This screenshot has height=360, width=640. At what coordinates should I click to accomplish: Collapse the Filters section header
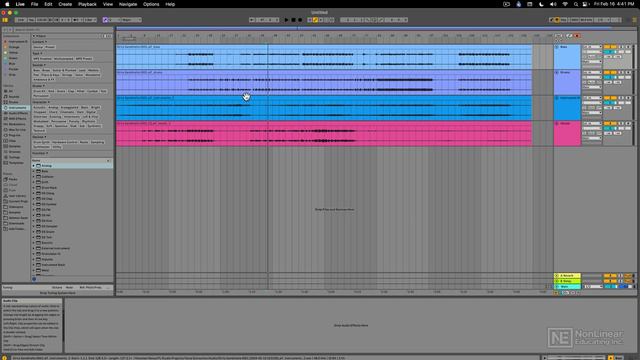click(39, 36)
